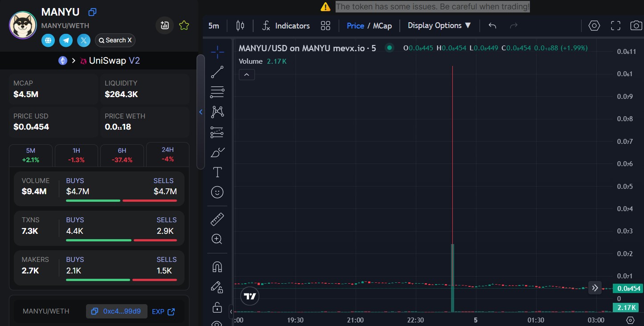The width and height of the screenshot is (644, 326).
Task: Take a chart snapshot with camera icon
Action: point(636,26)
